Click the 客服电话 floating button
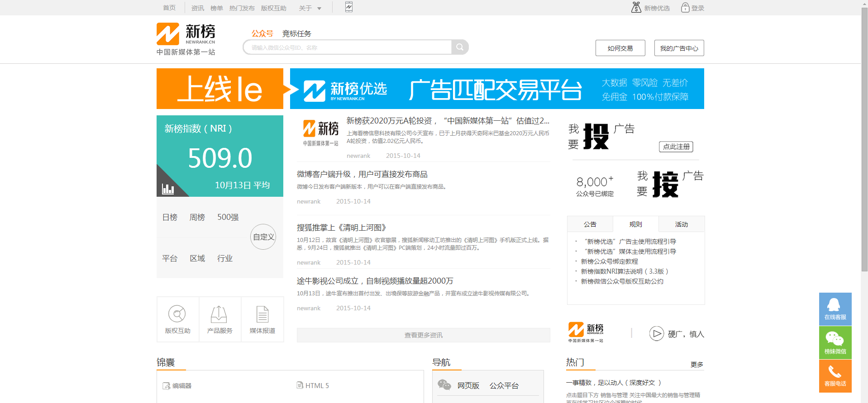 coord(835,376)
